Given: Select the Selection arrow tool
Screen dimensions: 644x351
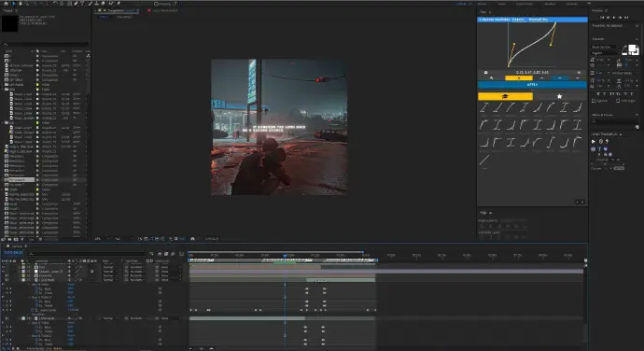Looking at the screenshot, I should 14,4.
